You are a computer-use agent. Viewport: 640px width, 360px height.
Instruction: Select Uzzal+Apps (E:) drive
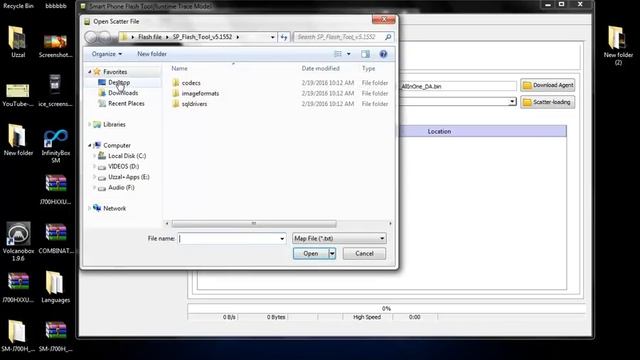[x=129, y=177]
